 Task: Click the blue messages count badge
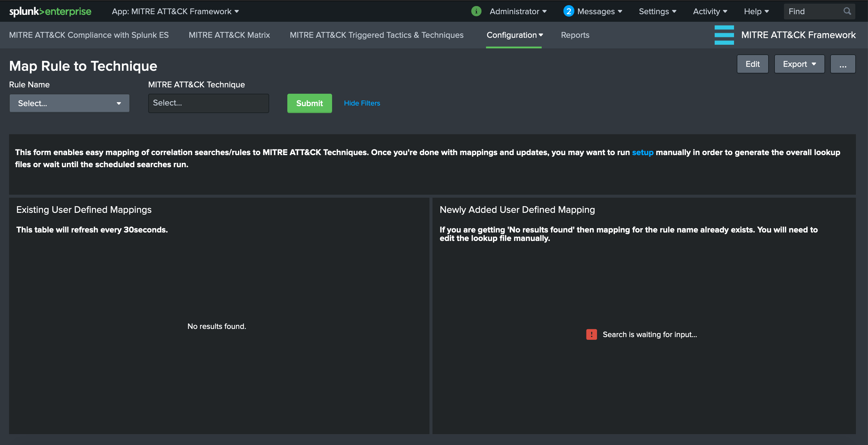click(x=569, y=11)
